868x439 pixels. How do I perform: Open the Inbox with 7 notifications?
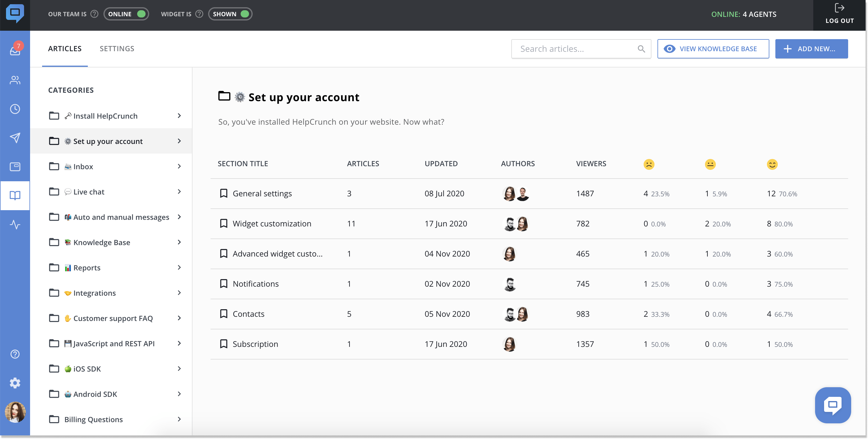[x=15, y=49]
